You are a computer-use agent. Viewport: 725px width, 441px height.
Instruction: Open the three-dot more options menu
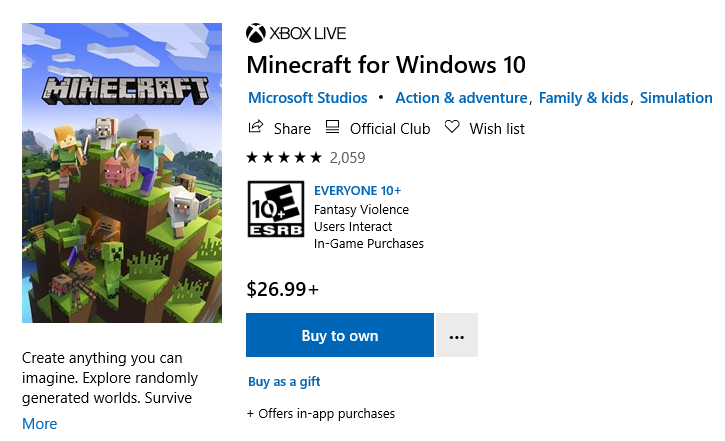(x=457, y=336)
